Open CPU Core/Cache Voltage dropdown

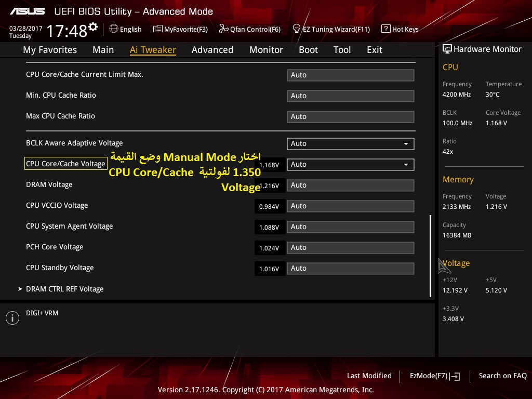tap(351, 165)
